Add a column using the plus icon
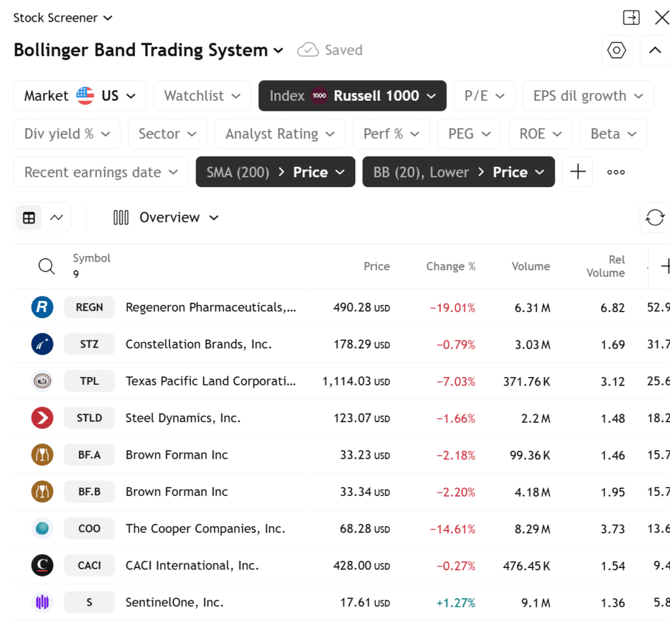Screen dimensions: 670x644 [x=665, y=266]
